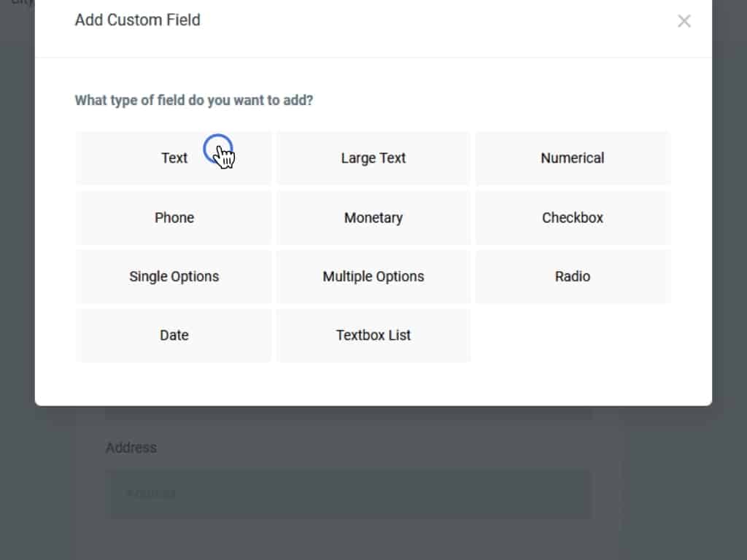Image resolution: width=747 pixels, height=560 pixels.
Task: Click the dark backdrop right of Address field
Action: coord(671,494)
